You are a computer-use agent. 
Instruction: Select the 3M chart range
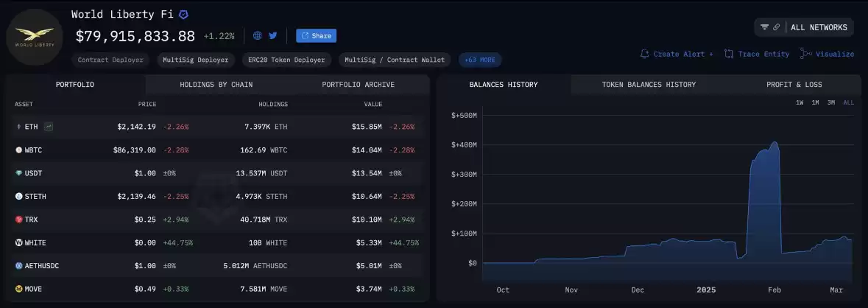(831, 102)
